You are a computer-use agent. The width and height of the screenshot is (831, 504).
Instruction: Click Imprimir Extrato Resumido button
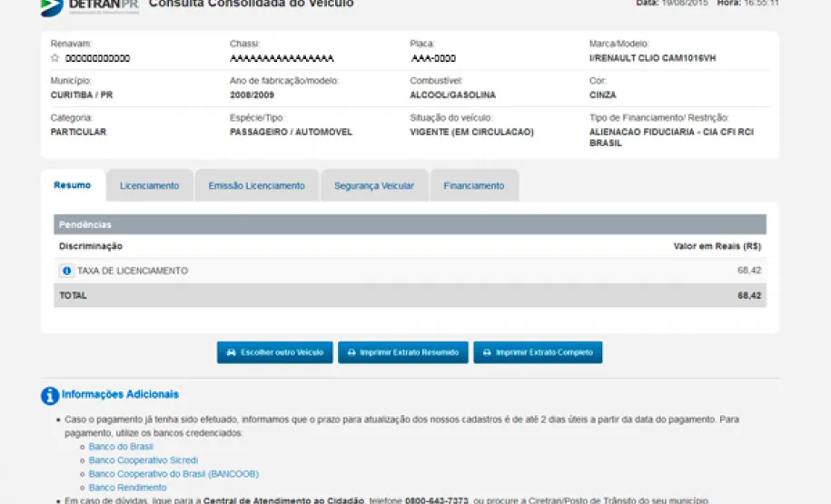(x=402, y=352)
